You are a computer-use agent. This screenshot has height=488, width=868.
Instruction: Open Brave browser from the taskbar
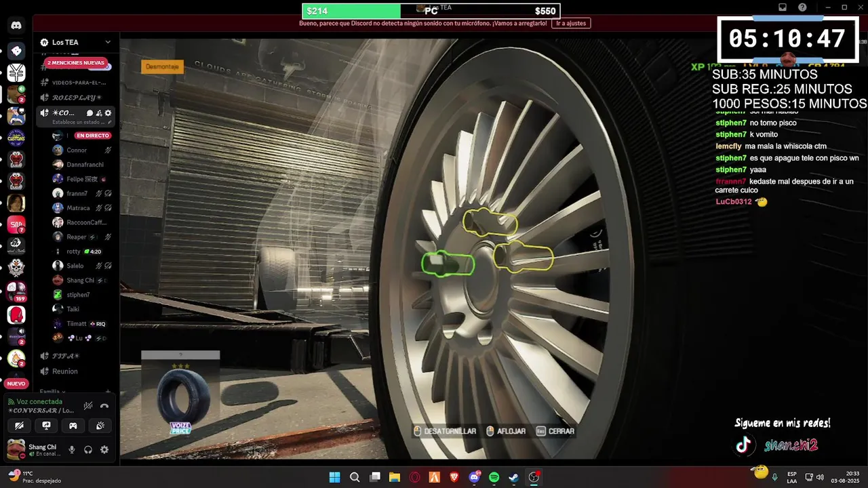(454, 477)
